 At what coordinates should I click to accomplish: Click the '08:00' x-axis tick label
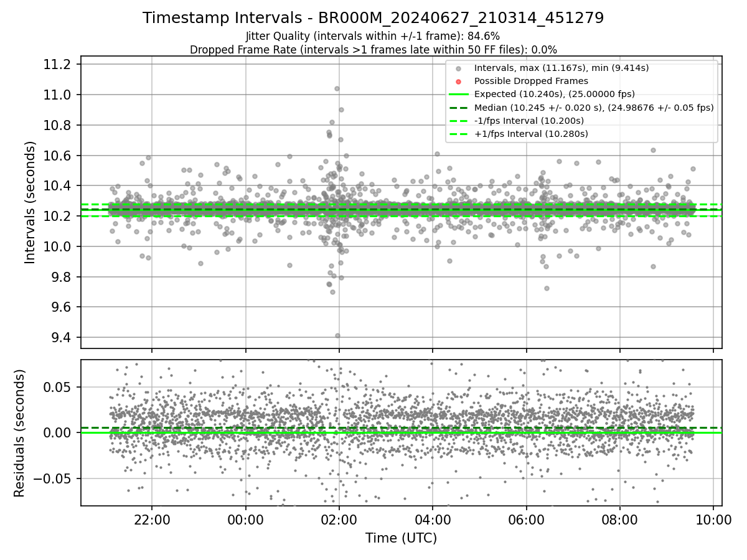[620, 519]
